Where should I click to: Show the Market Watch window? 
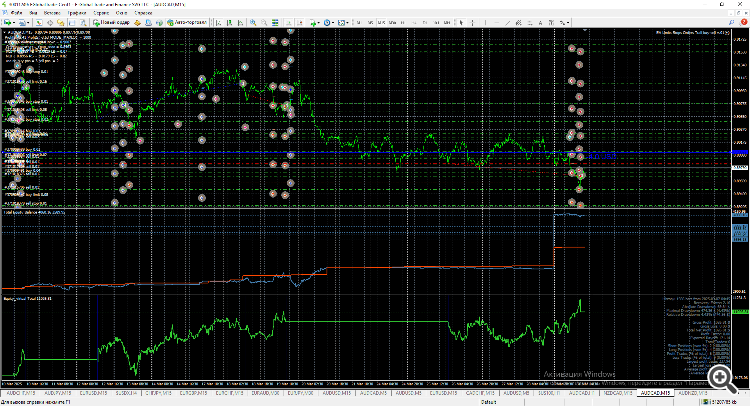pos(38,22)
